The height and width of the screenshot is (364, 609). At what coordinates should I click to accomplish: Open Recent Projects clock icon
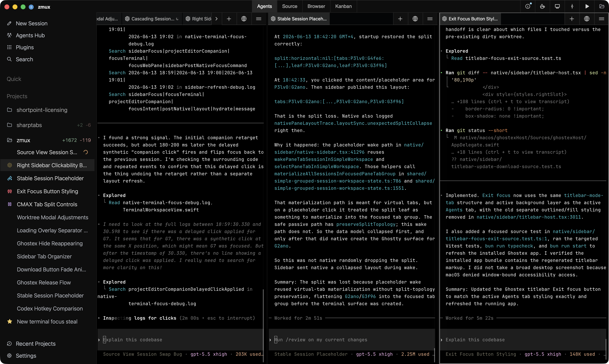click(9, 343)
